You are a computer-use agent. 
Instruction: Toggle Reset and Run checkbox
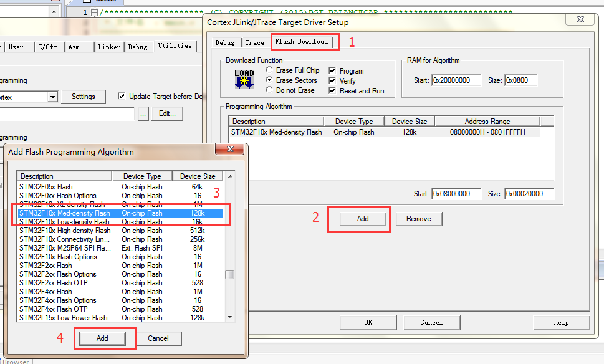(332, 90)
